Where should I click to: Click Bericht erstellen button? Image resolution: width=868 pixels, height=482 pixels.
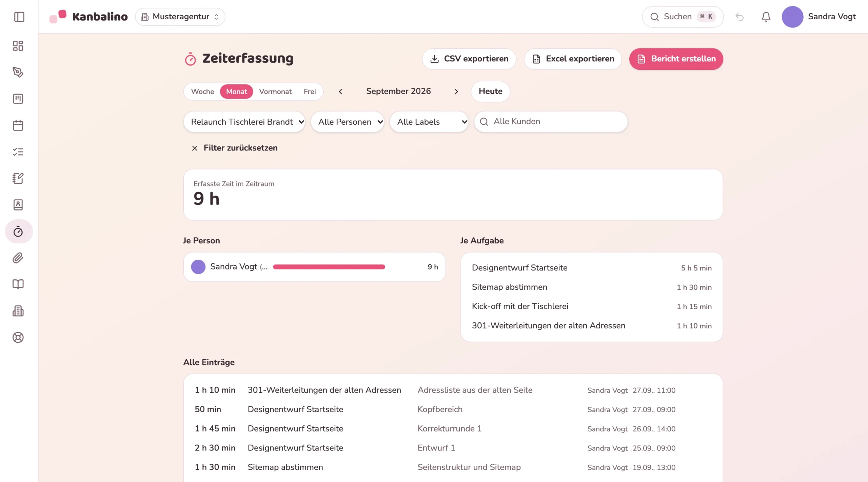(x=676, y=59)
